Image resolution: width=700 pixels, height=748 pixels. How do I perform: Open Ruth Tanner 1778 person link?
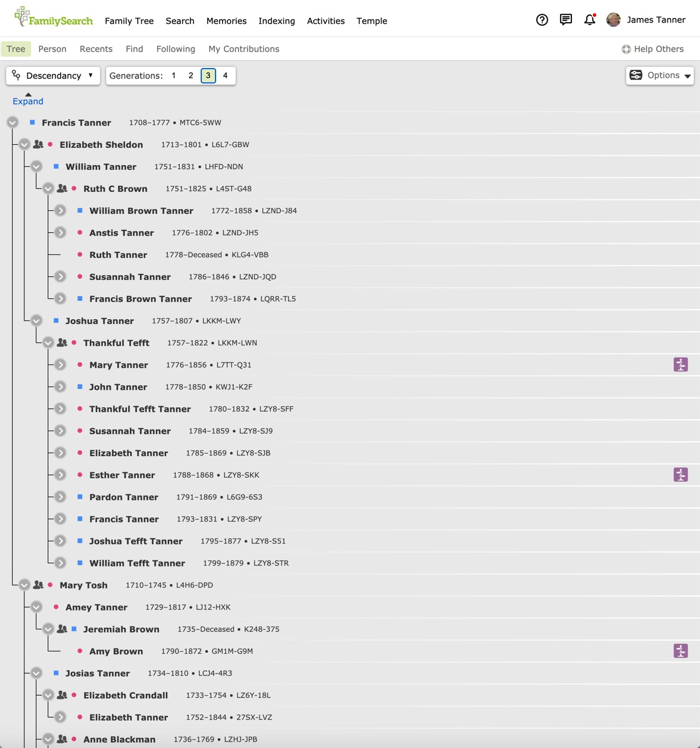[x=118, y=255]
